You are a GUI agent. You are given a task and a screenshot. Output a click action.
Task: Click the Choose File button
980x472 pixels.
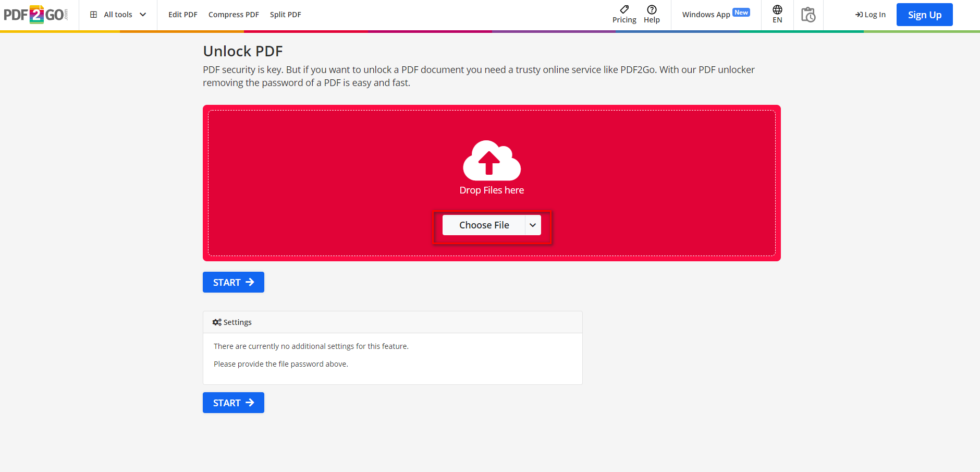pyautogui.click(x=484, y=225)
